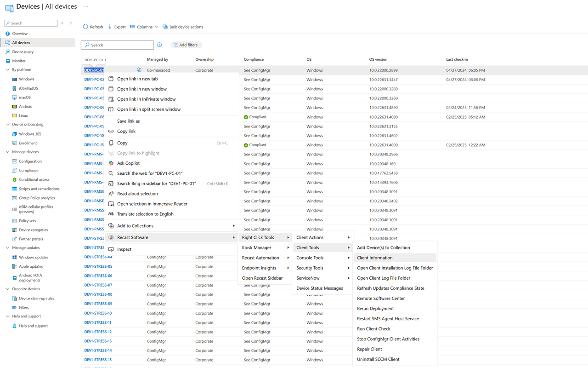Open Windows updates in sidebar
The image size is (588, 368).
[33, 257]
